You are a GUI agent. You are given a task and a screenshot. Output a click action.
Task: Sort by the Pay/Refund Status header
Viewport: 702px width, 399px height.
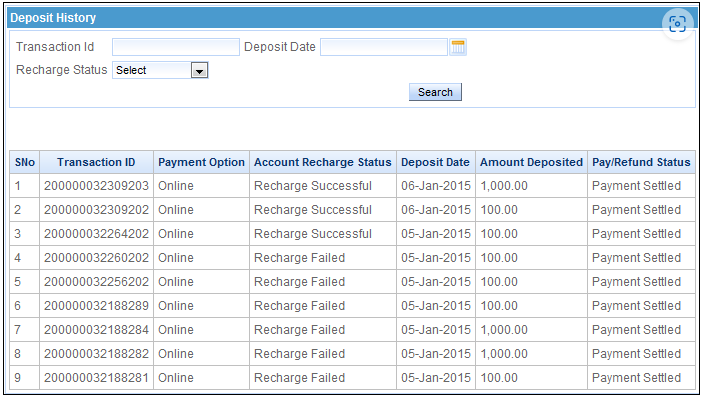(641, 162)
